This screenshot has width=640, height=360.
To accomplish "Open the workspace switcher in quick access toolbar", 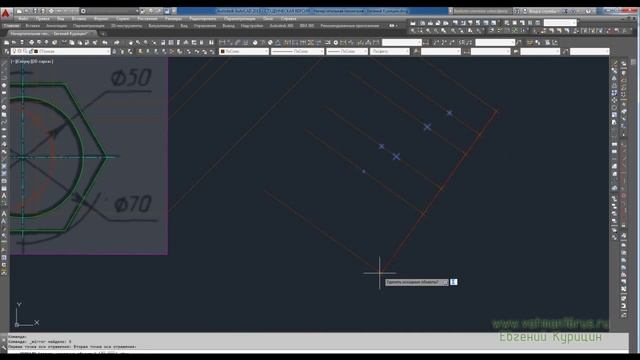I will [x=109, y=11].
